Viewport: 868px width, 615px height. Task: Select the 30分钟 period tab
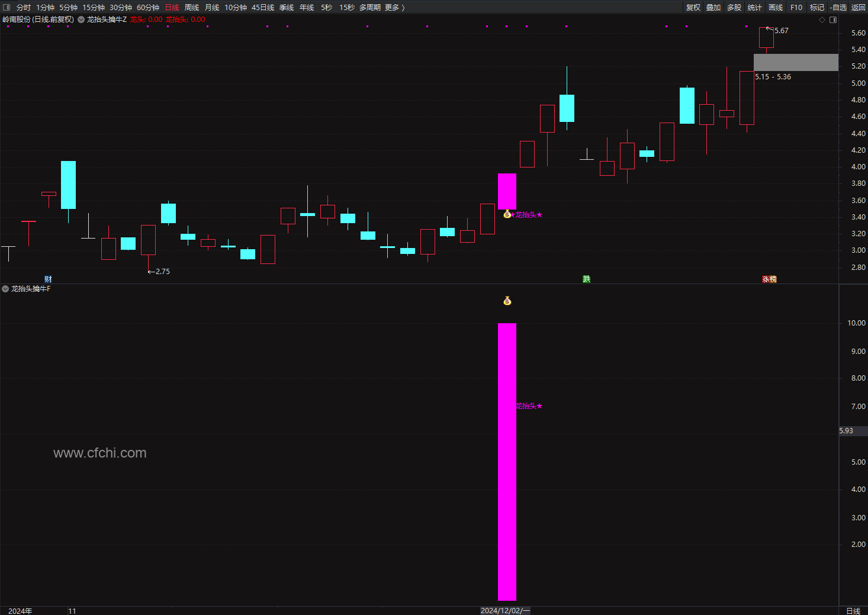[x=121, y=8]
